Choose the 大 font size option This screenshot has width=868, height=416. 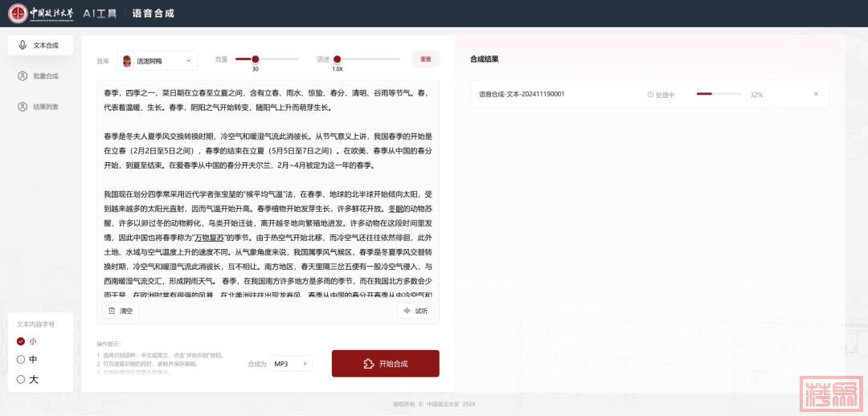coord(21,379)
